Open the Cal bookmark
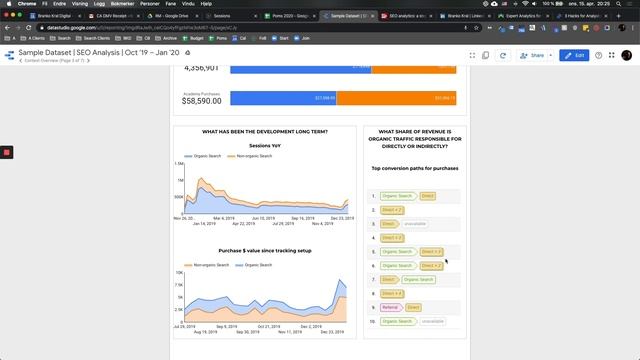The width and height of the screenshot is (640, 360). click(239, 38)
